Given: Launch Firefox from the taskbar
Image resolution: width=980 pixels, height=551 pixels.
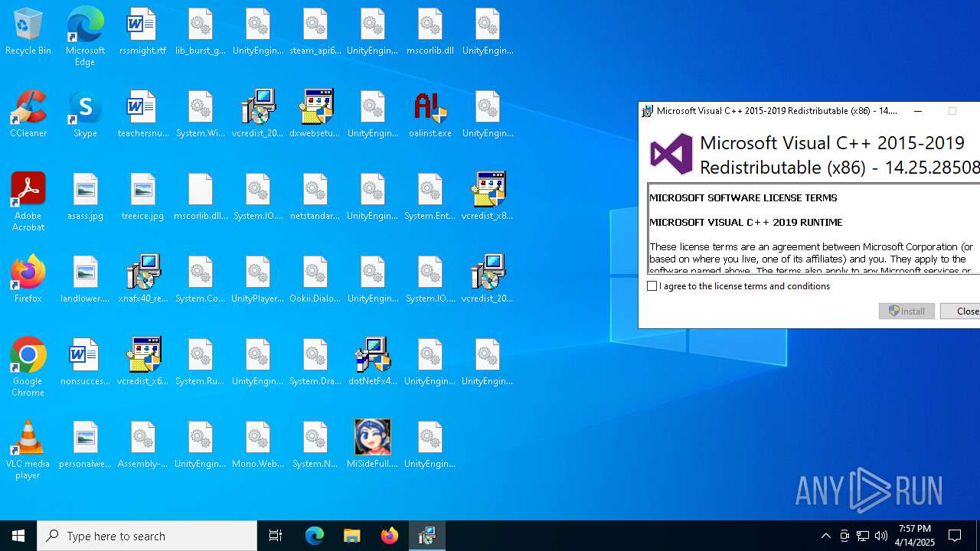Looking at the screenshot, I should pyautogui.click(x=390, y=536).
